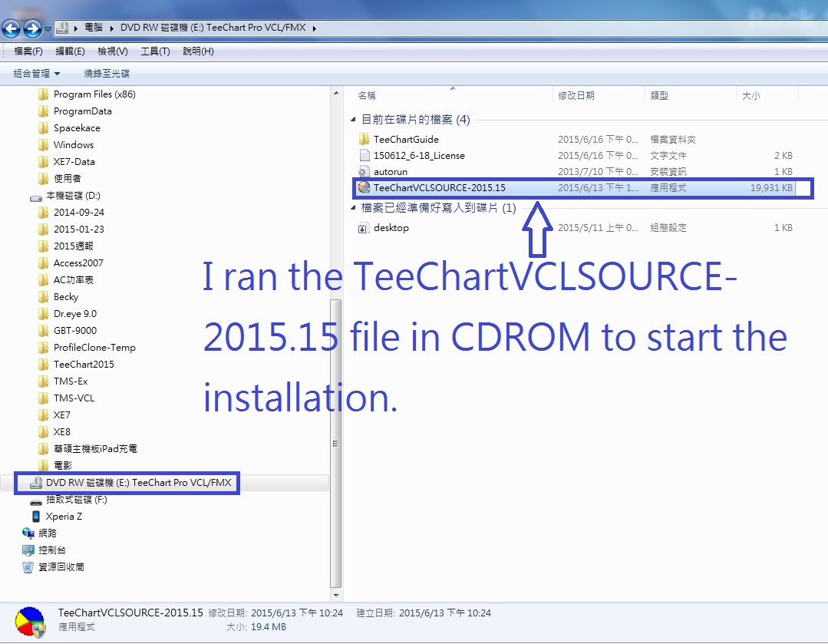Select the 華碩主機板iPad充電 folder
This screenshot has height=644, width=828.
coord(95,449)
